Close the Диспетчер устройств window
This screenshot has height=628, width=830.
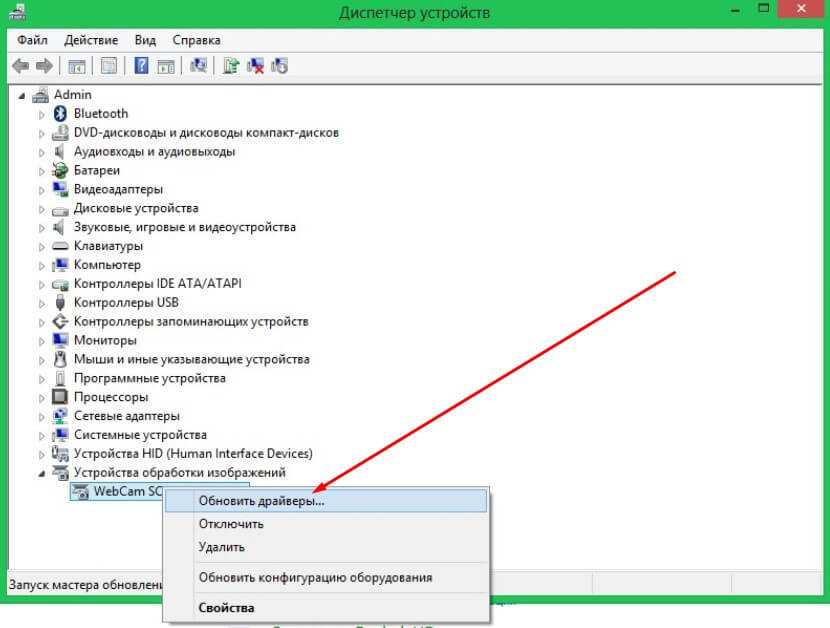tap(801, 8)
